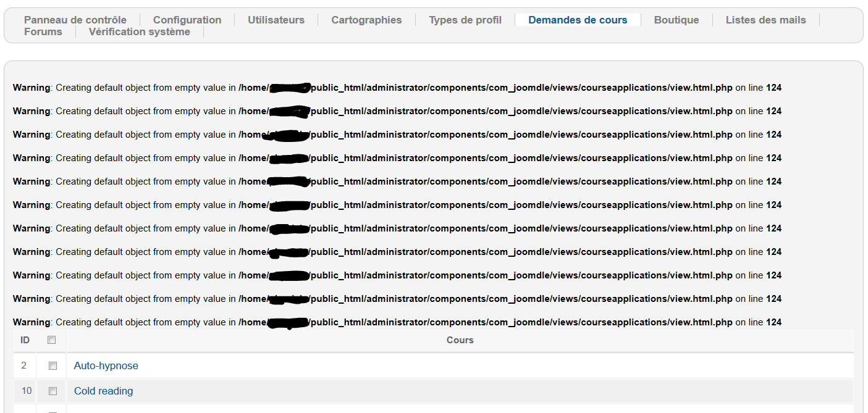Click ID number 2 in Auto-hypnose row
This screenshot has height=413, width=868.
click(24, 366)
